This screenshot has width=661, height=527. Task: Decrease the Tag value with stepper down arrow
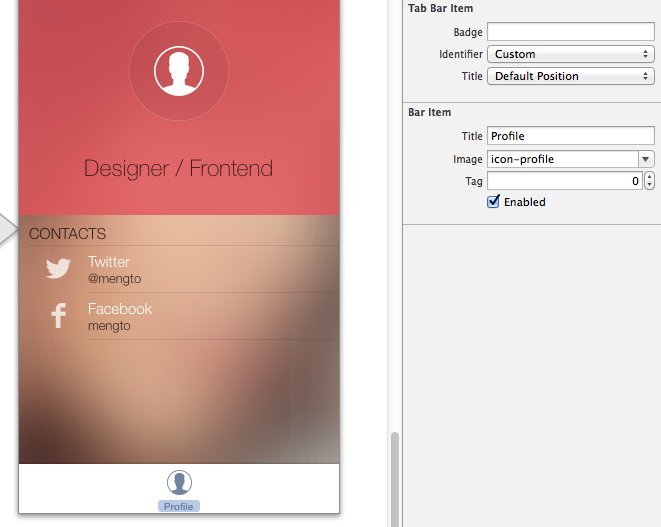(x=650, y=186)
